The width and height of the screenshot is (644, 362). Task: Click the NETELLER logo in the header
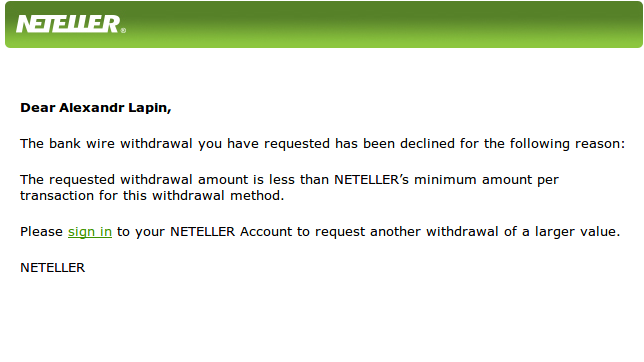coord(68,24)
